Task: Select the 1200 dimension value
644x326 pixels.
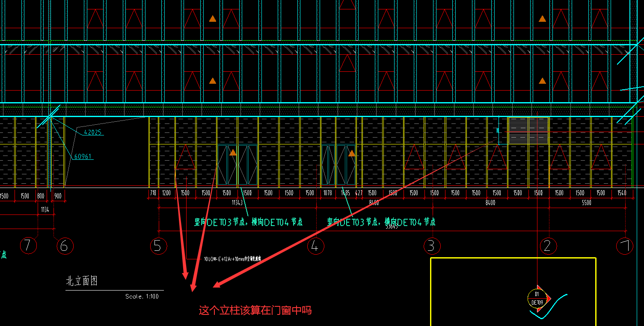Action: click(166, 193)
